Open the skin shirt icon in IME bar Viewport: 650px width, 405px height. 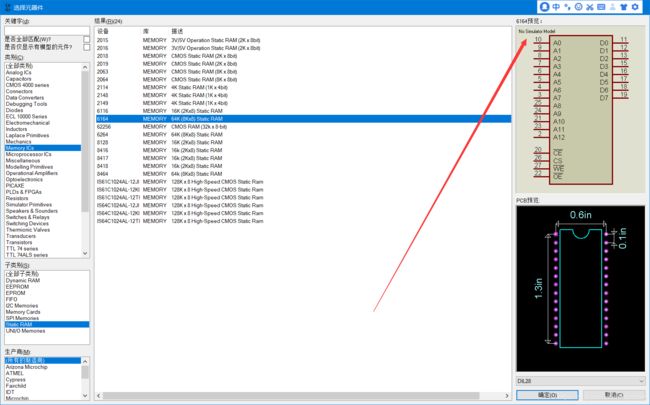(x=624, y=7)
